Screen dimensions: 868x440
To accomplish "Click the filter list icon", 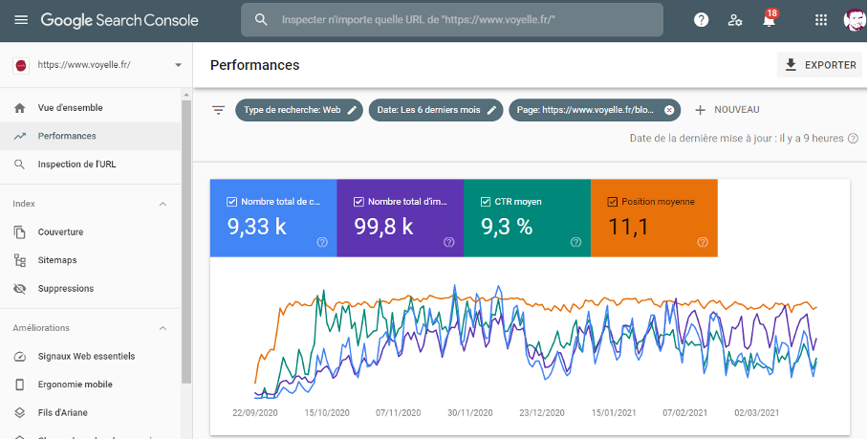I will coord(218,110).
